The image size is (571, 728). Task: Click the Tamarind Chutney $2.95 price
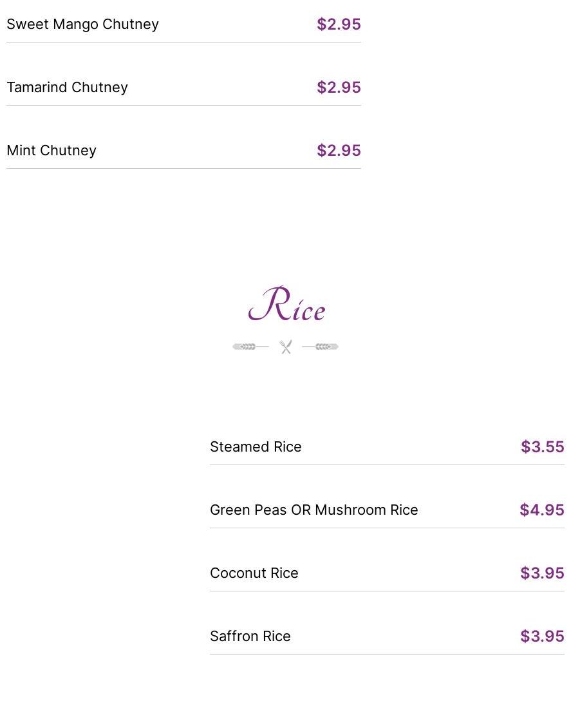click(339, 88)
